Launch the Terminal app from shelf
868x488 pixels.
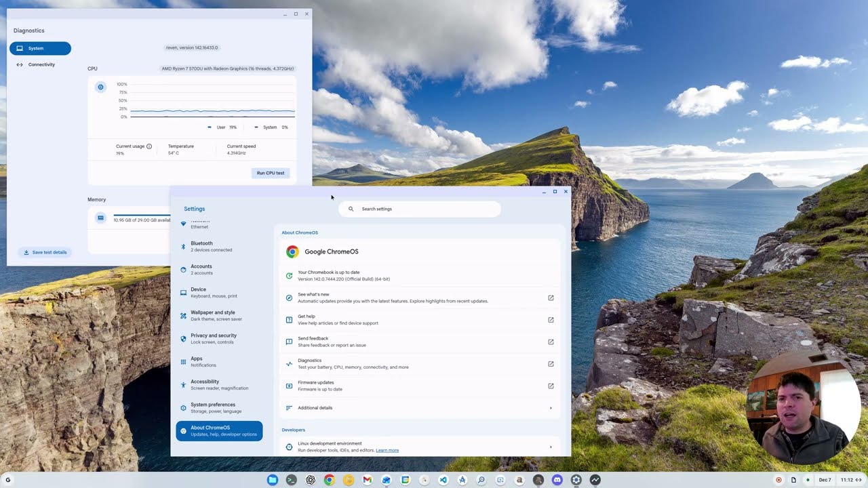[291, 480]
